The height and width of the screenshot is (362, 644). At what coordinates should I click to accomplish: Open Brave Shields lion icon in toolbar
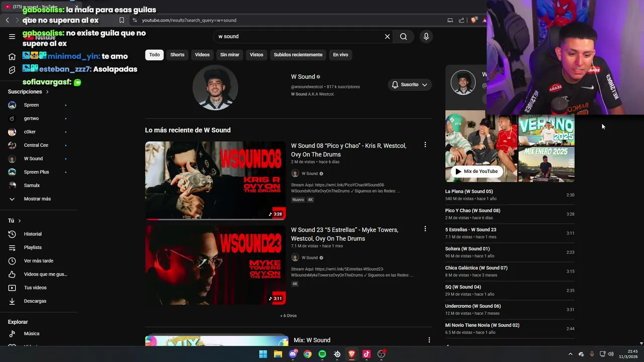473,20
